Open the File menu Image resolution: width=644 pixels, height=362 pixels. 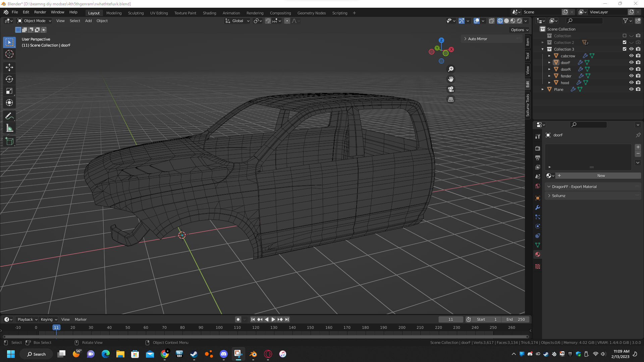click(15, 12)
